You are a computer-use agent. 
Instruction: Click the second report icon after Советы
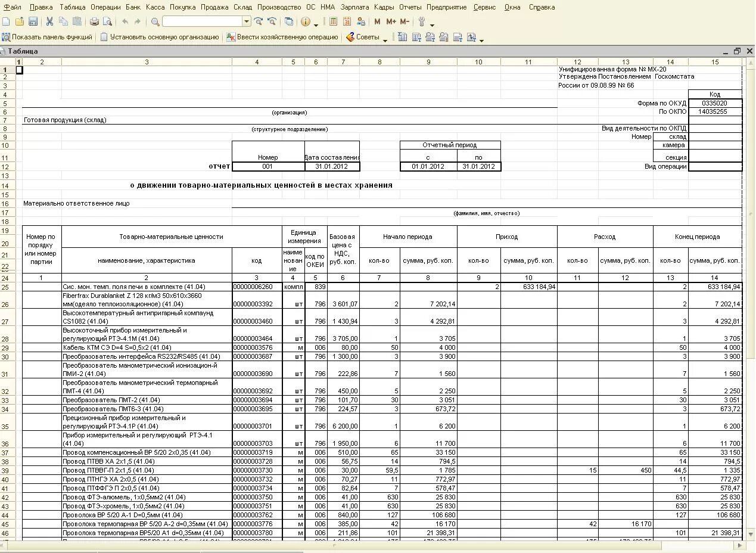416,37
